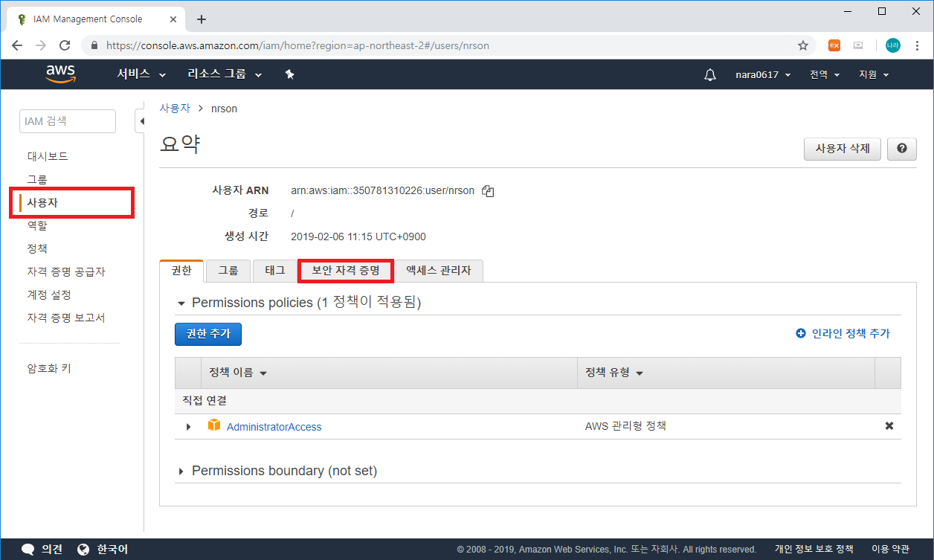Screen dimensions: 934x560
Task: Copy the user ARN with copy icon
Action: coord(488,191)
